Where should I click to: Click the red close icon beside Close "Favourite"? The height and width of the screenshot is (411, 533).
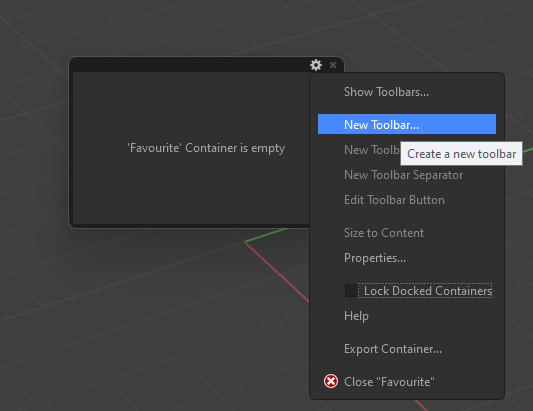pyautogui.click(x=331, y=381)
